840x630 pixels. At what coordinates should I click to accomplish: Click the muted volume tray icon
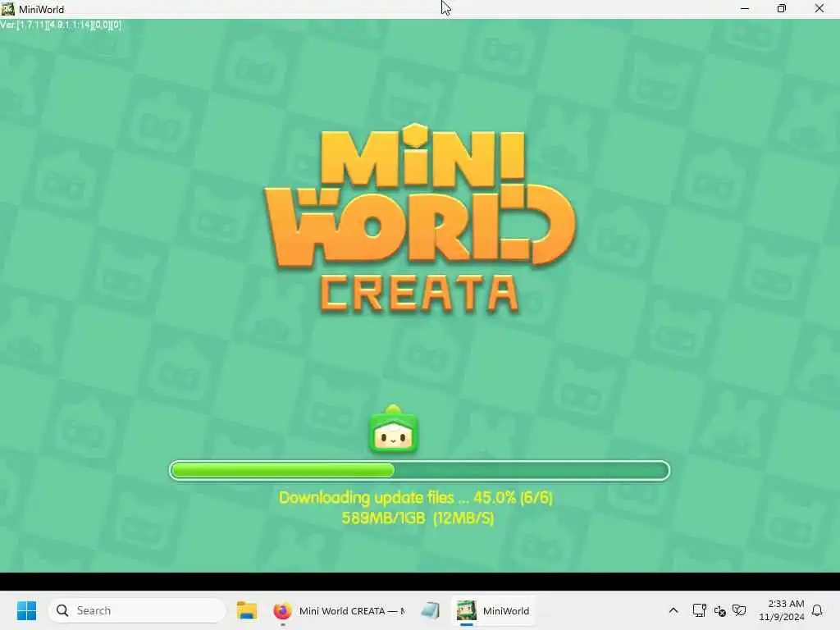[x=719, y=610]
